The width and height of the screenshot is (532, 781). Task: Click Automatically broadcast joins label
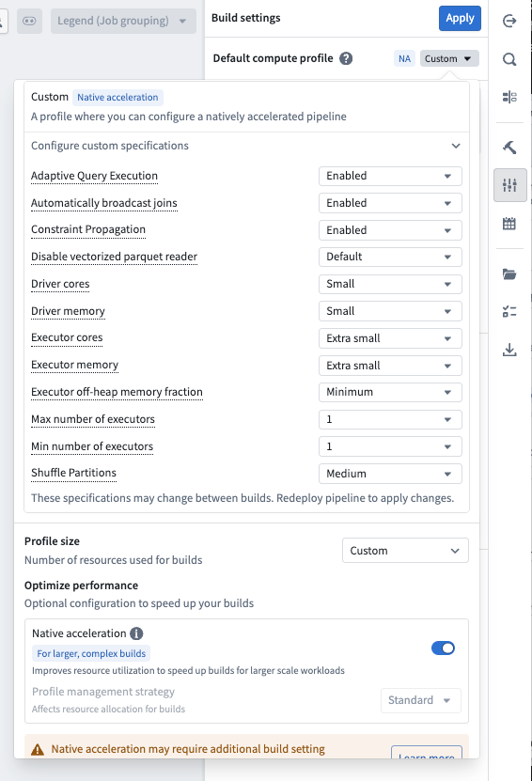[x=104, y=203]
